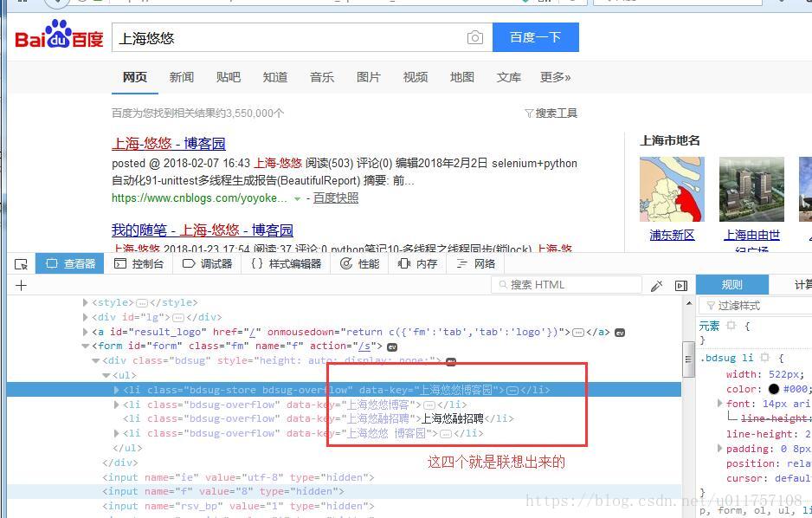Click the selector highlight icon beside .bdsug li
Viewport: 812px width, 518px height.
click(x=765, y=358)
